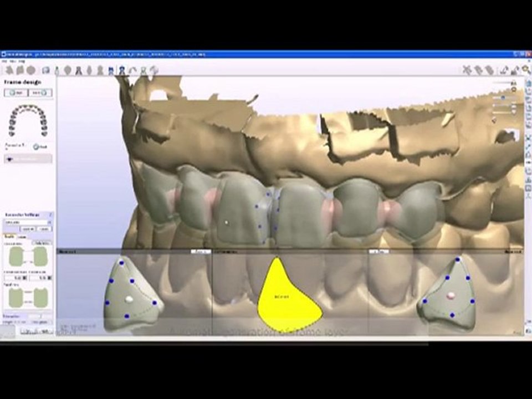
Task: Select the arch-shaped bridge icon in the toolbar
Action: coord(132,70)
